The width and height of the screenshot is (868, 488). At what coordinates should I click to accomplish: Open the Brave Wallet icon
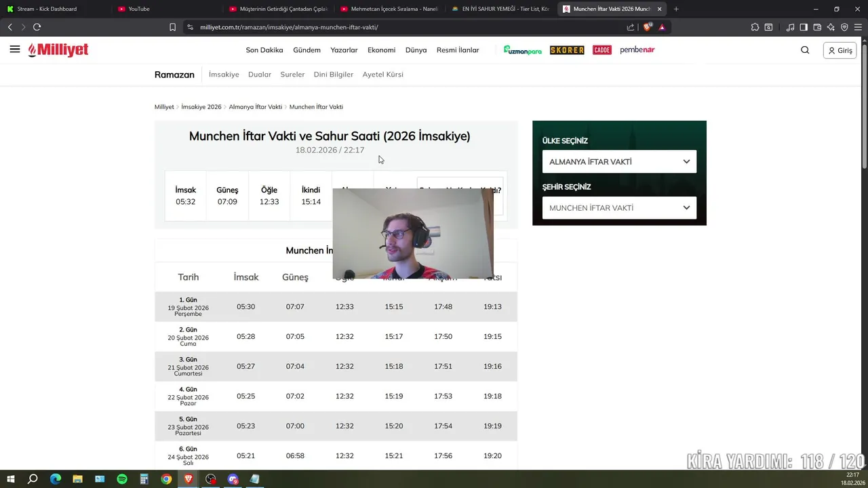[x=817, y=27]
